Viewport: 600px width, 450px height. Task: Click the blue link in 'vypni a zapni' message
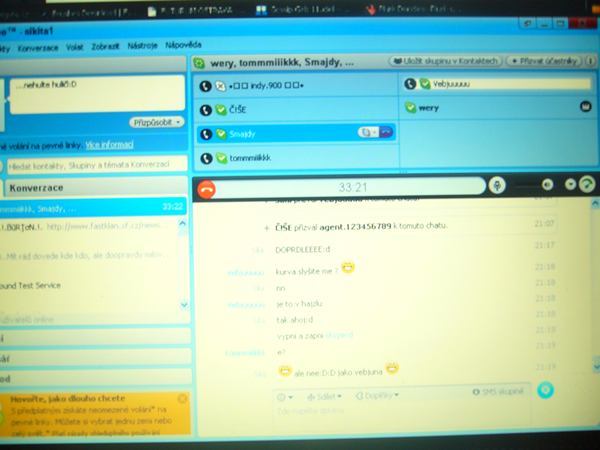tap(339, 335)
